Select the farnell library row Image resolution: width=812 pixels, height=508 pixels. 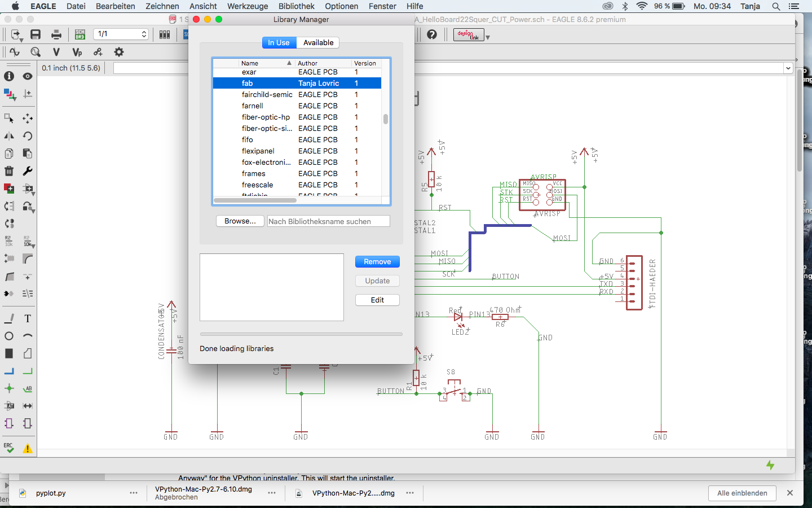pyautogui.click(x=297, y=106)
